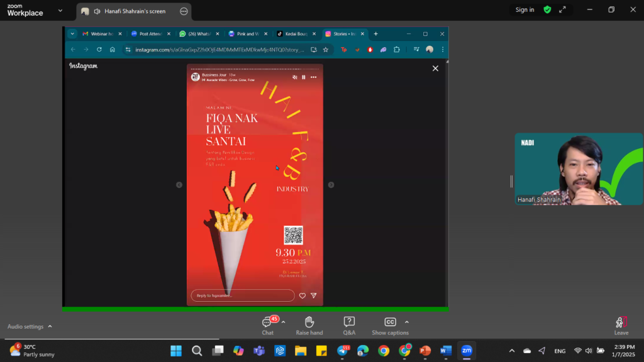Turn on Show captions
644x362 pixels.
click(x=390, y=326)
